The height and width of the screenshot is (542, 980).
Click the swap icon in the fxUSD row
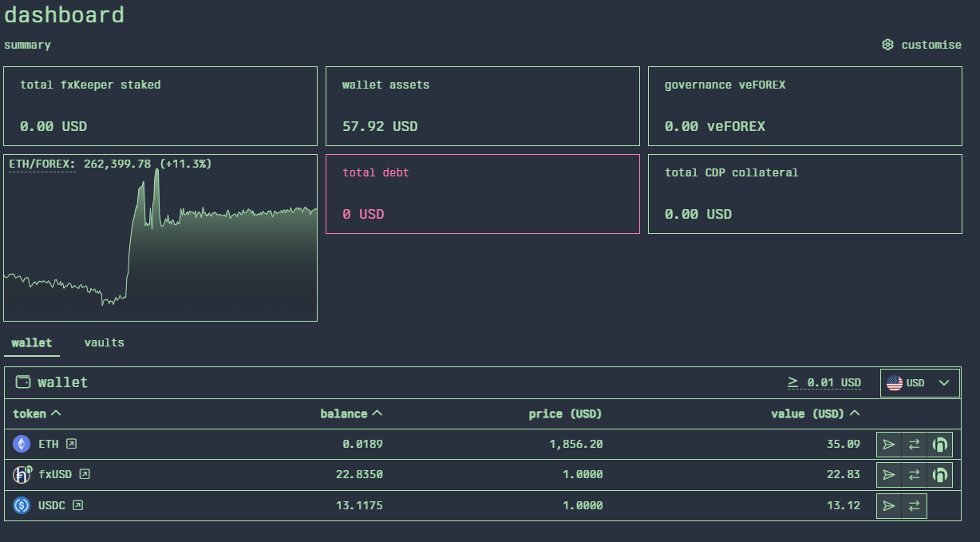[x=915, y=475]
